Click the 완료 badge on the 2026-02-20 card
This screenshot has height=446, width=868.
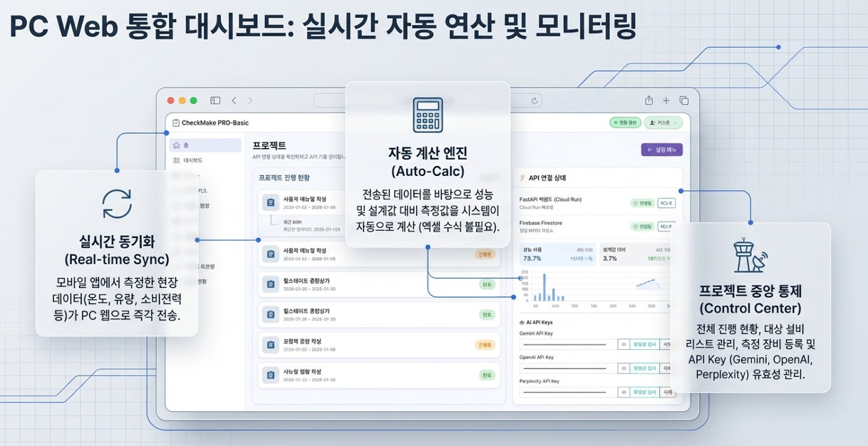tap(487, 284)
